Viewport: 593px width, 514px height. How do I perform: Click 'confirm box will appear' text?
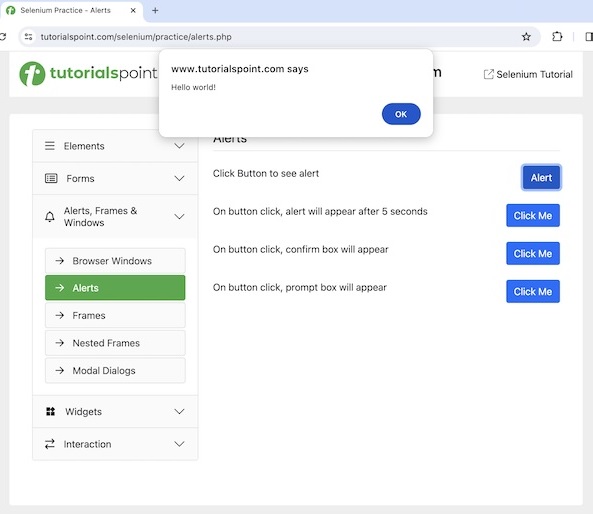[337, 249]
